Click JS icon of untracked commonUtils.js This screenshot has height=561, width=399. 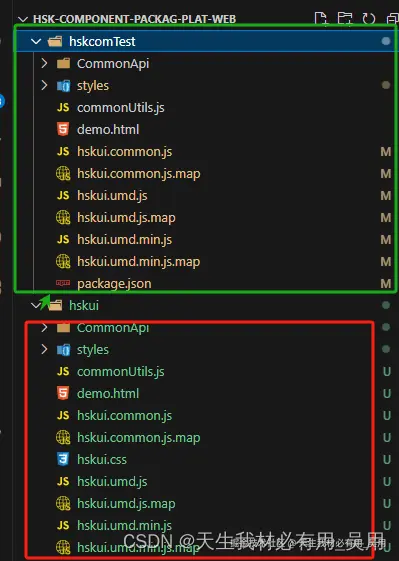[x=63, y=371]
